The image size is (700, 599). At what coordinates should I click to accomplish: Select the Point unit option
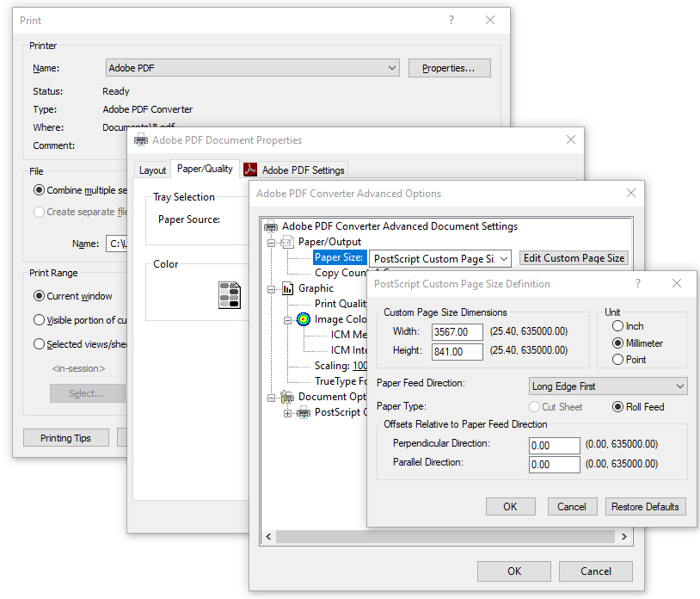coord(617,360)
